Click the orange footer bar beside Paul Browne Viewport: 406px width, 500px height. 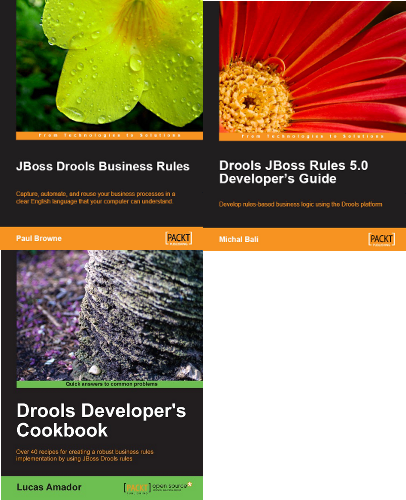click(x=101, y=238)
